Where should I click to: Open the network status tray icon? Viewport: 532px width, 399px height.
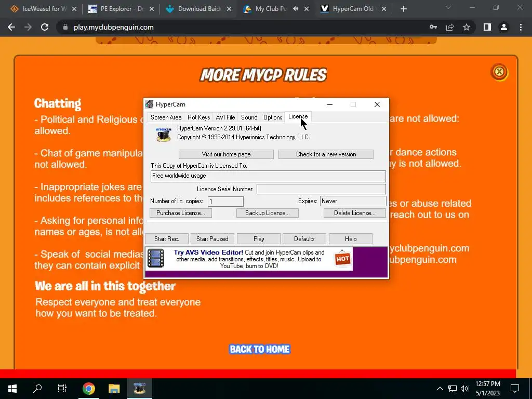[453, 389]
